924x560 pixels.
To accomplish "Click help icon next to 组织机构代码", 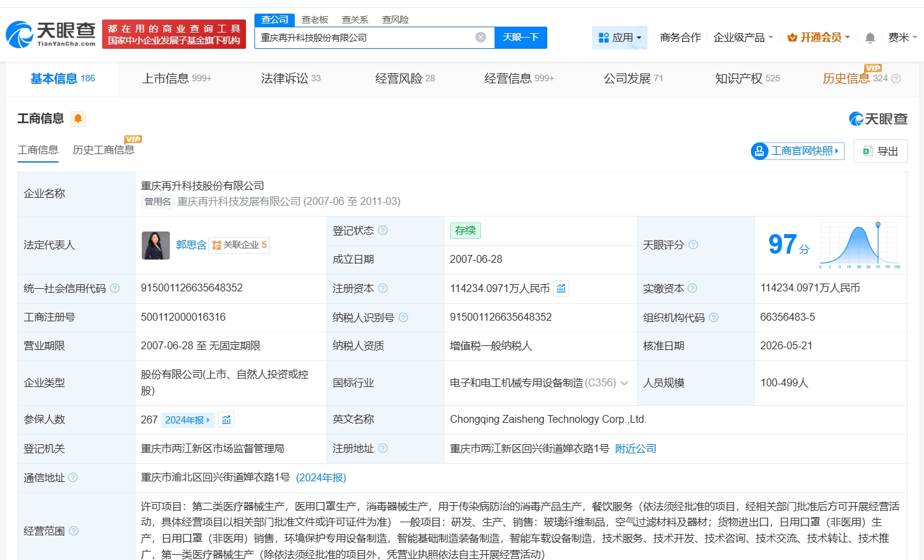I will point(713,317).
